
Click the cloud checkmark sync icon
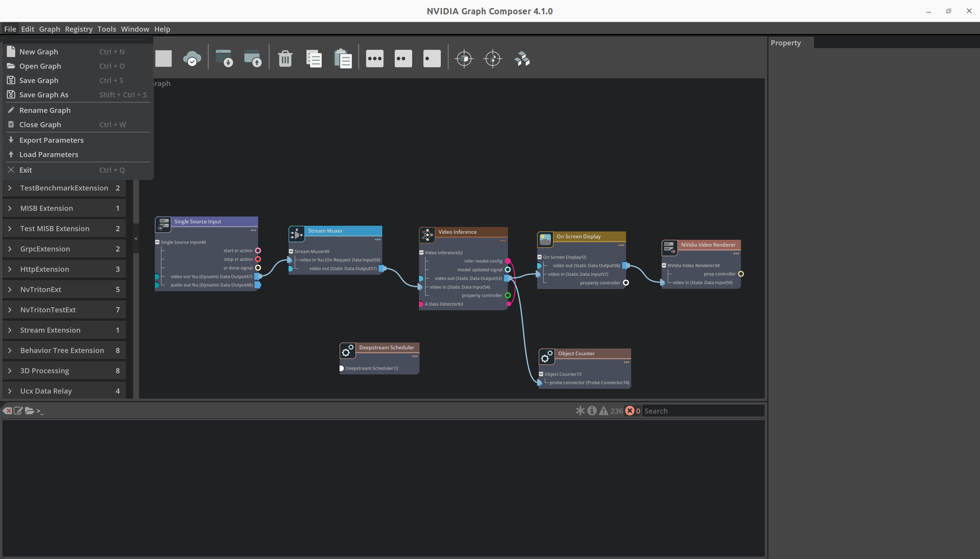(x=192, y=59)
